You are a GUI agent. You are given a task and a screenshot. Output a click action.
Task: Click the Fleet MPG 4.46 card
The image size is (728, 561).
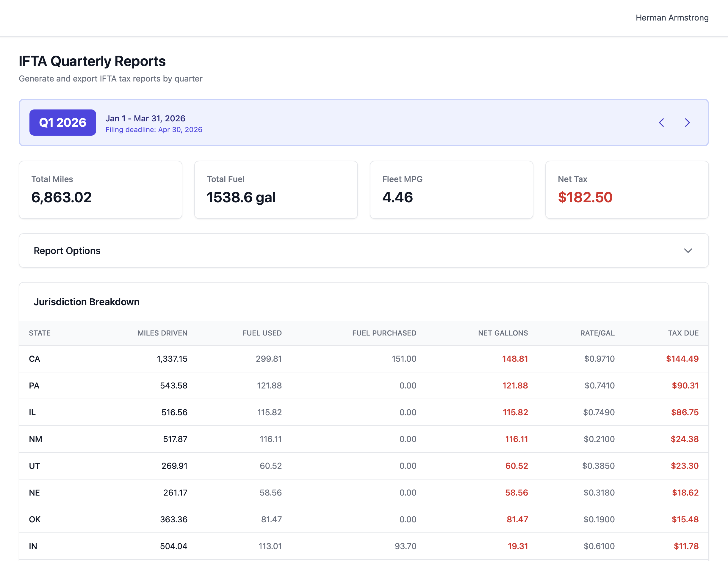451,190
